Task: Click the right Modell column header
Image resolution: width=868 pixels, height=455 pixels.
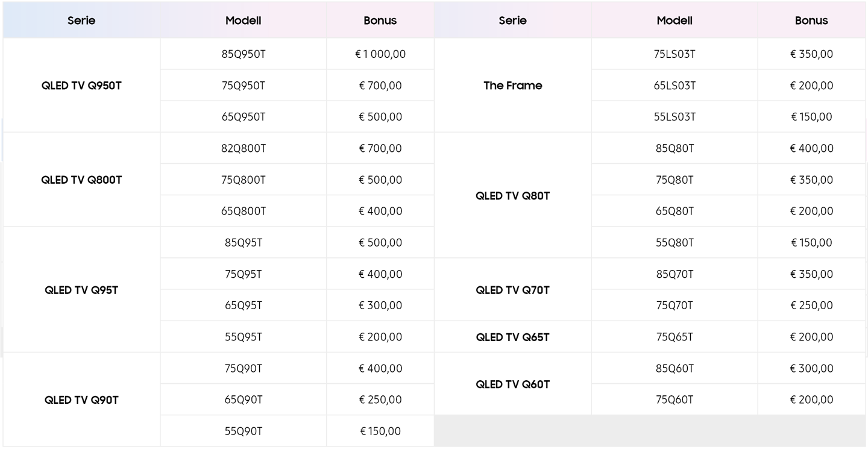Action: pos(675,20)
